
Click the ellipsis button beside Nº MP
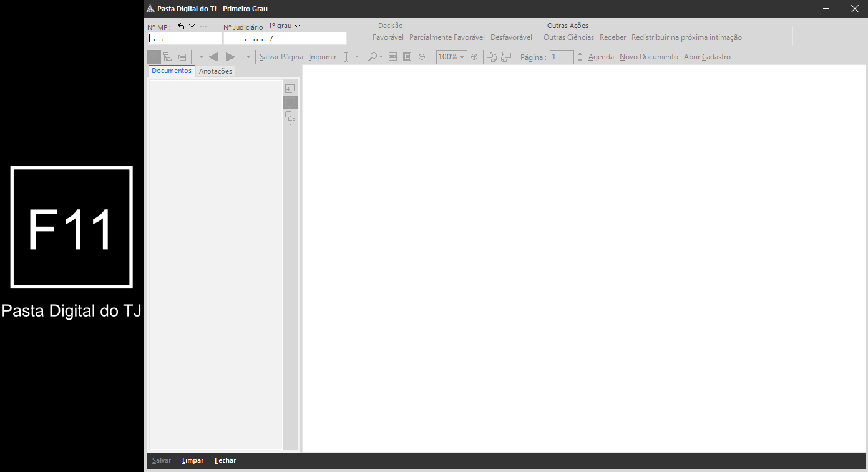pyautogui.click(x=203, y=26)
